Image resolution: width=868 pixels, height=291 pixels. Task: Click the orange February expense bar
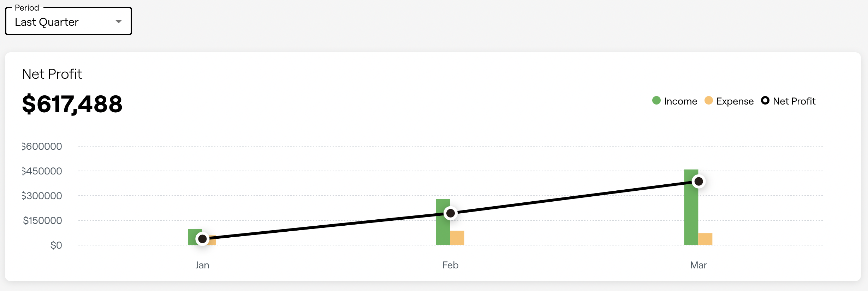click(x=457, y=238)
